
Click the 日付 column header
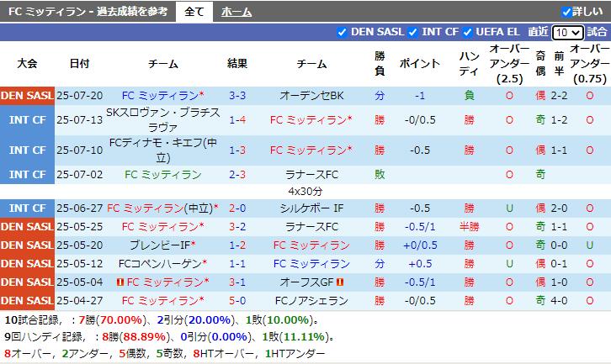(x=79, y=63)
